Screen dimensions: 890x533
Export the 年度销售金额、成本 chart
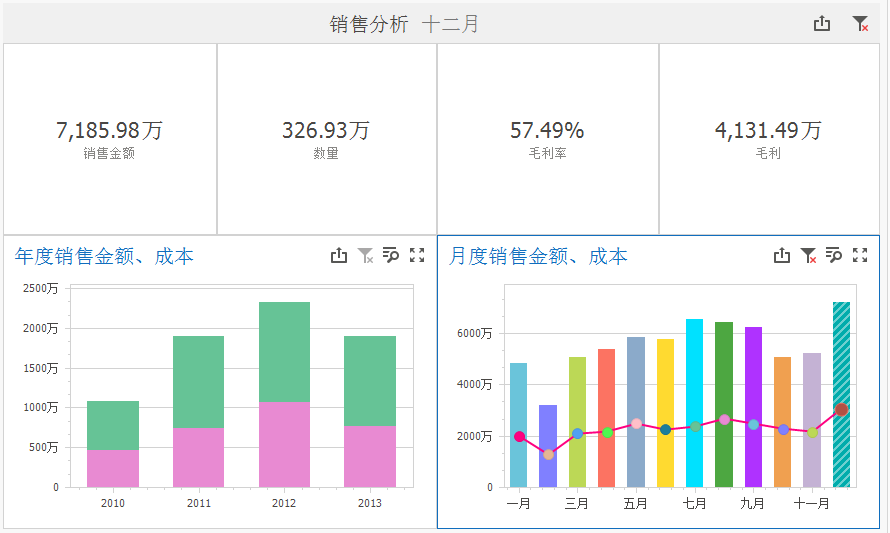pos(339,256)
